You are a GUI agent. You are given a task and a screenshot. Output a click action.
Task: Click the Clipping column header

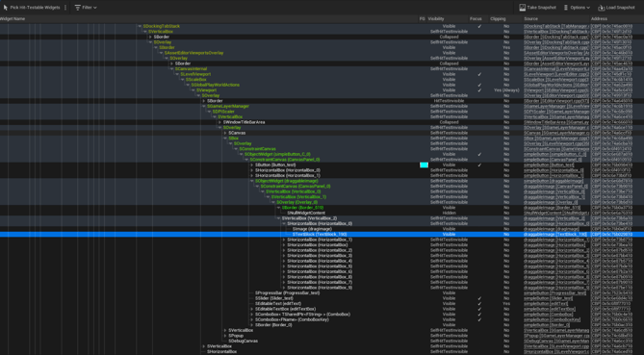[x=498, y=19]
